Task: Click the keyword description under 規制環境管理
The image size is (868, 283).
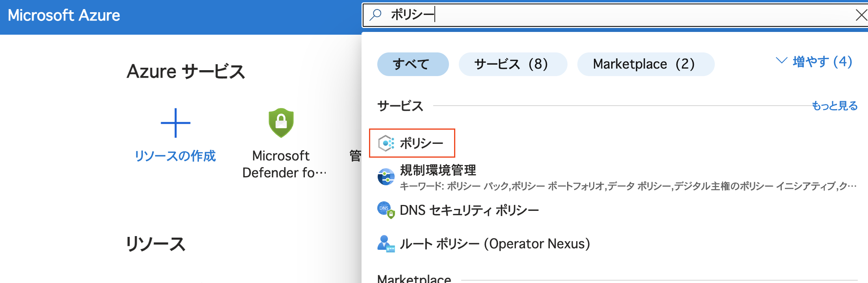Action: click(628, 186)
